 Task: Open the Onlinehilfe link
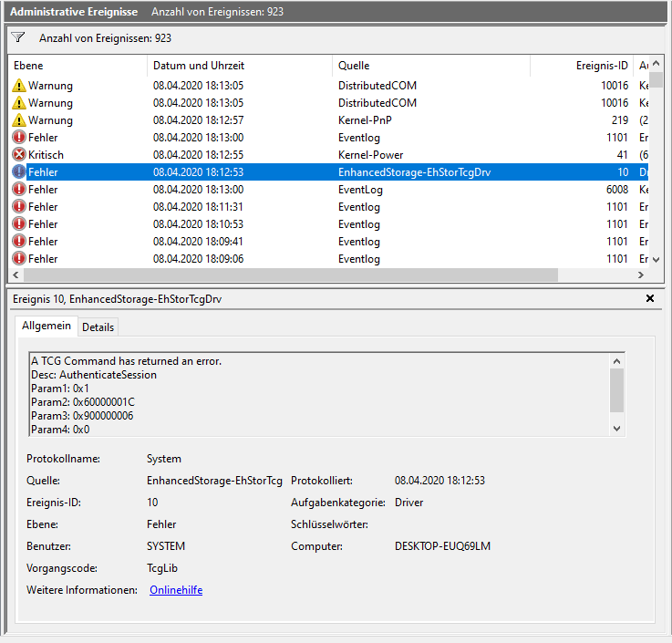176,590
